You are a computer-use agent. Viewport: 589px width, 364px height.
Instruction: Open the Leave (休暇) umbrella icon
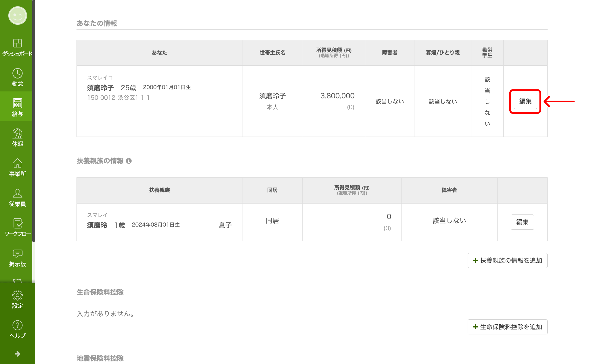pyautogui.click(x=17, y=137)
